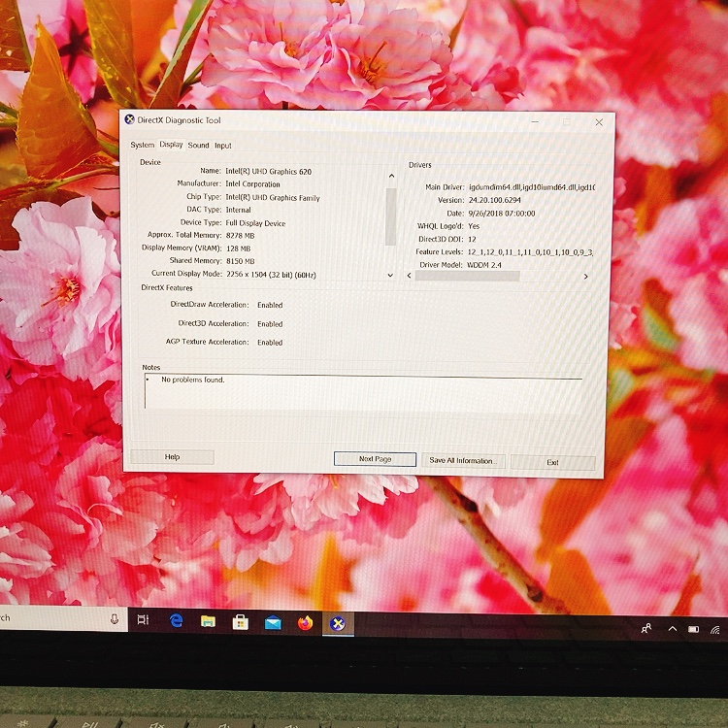Screen dimensions: 728x728
Task: Open the Mail app on the taskbar
Action: tap(273, 623)
